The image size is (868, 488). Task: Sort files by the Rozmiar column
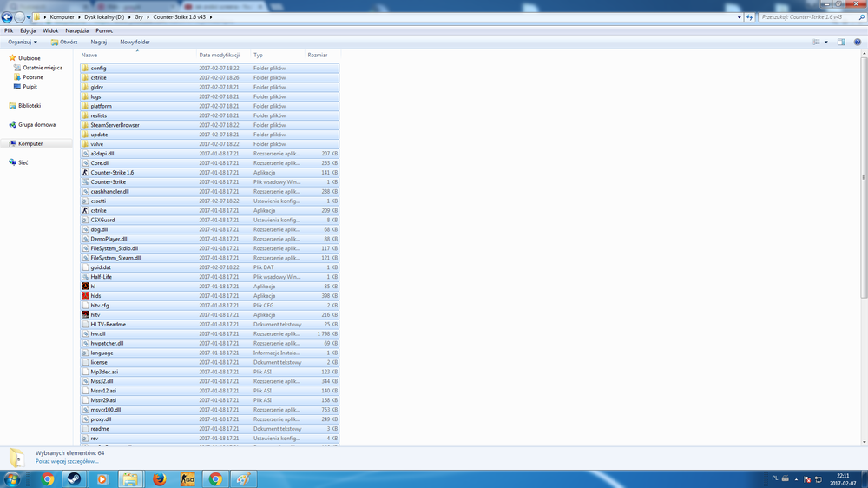coord(318,55)
